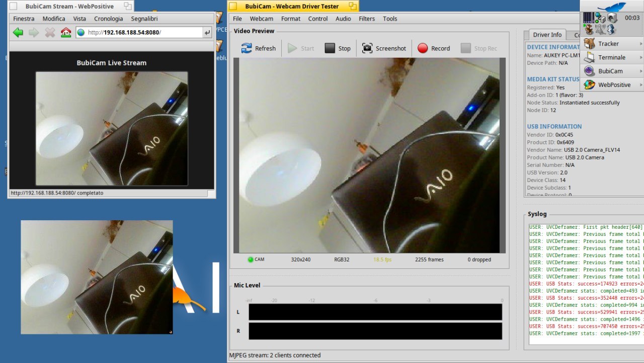Open the Tools menu in BubiCam
This screenshot has width=644, height=363.
pos(390,19)
